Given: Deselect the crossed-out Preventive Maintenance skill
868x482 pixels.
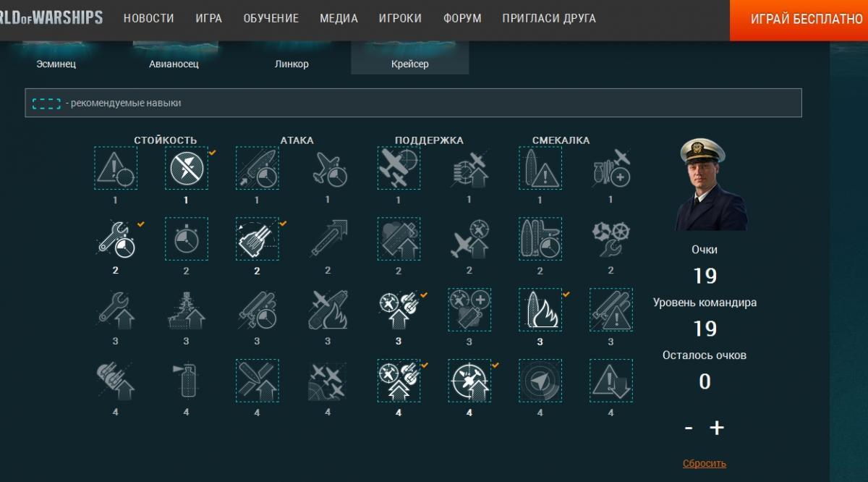Looking at the screenshot, I should click(x=187, y=169).
